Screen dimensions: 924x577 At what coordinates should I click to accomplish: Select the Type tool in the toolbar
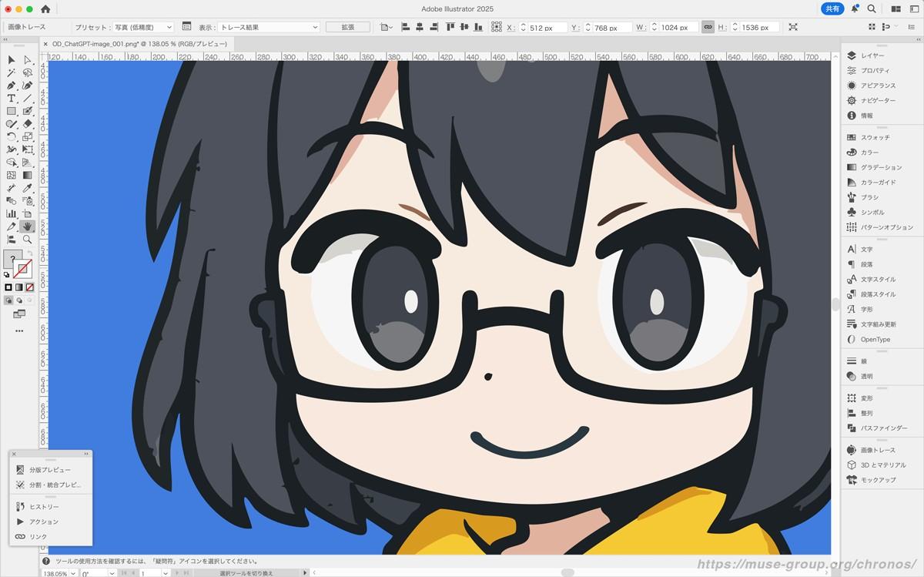(x=12, y=99)
